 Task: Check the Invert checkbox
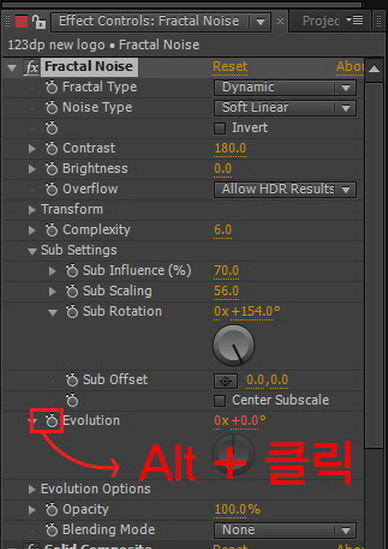[220, 128]
